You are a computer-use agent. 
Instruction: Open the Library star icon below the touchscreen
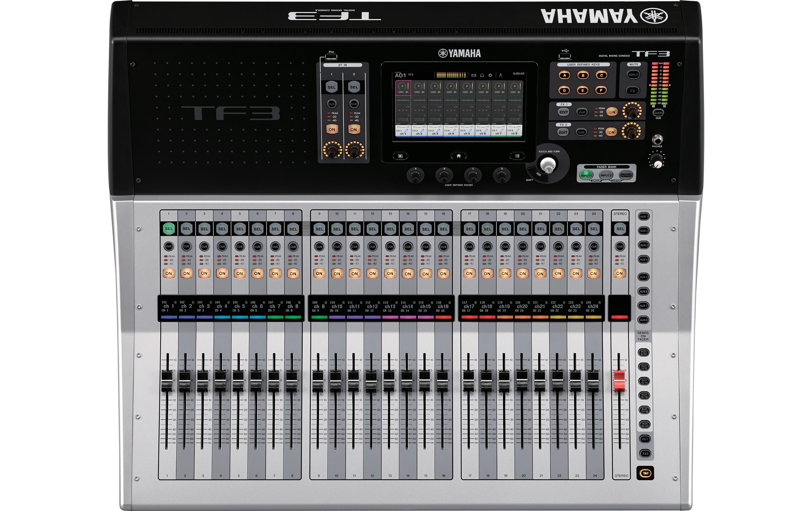400,156
